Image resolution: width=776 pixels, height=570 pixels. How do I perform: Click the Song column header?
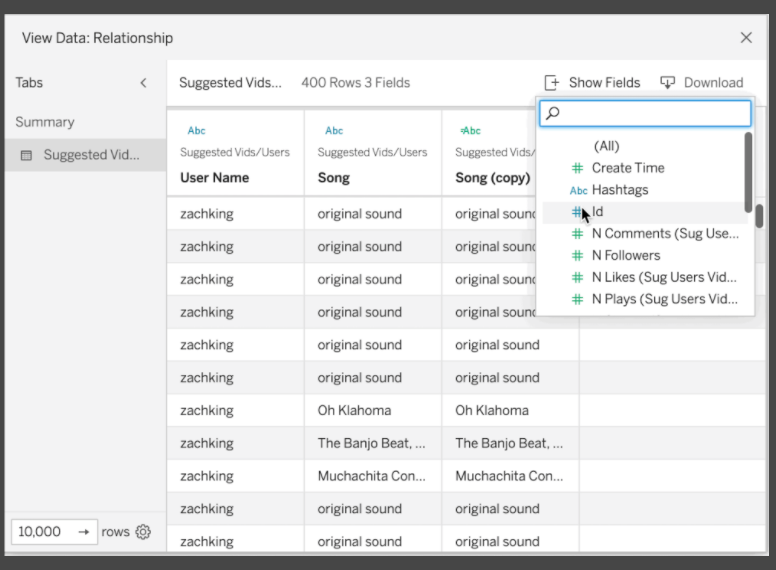pyautogui.click(x=334, y=178)
